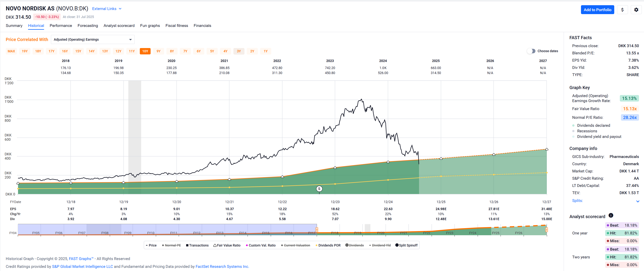Click Two years Hit 81.82% badge
This screenshot has width=644, height=271.
point(622,257)
